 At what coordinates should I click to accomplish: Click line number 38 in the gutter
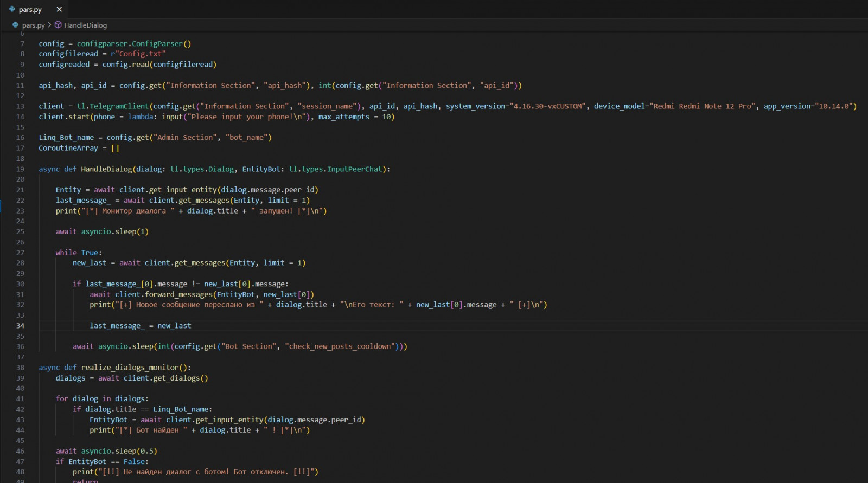[20, 368]
